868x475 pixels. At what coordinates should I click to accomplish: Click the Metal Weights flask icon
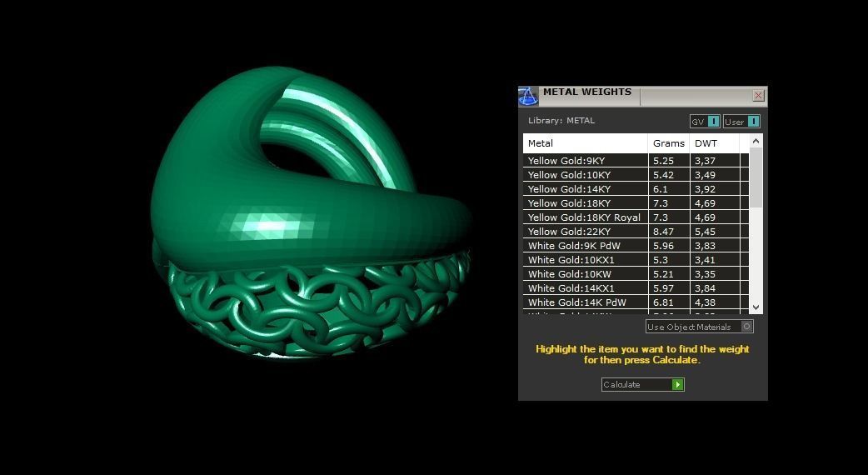point(527,97)
